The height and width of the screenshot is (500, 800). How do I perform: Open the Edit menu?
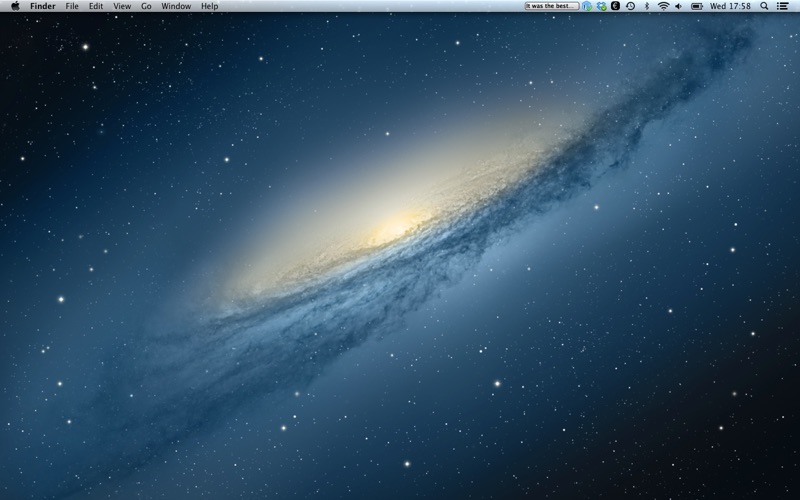pyautogui.click(x=96, y=6)
